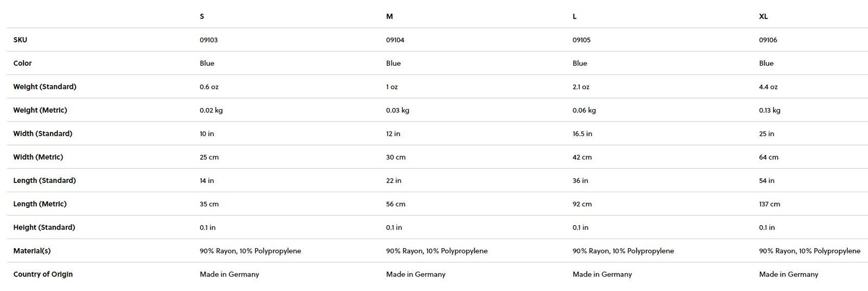Image resolution: width=868 pixels, height=291 pixels.
Task: Click the 16.5 in width cell
Action: click(582, 134)
